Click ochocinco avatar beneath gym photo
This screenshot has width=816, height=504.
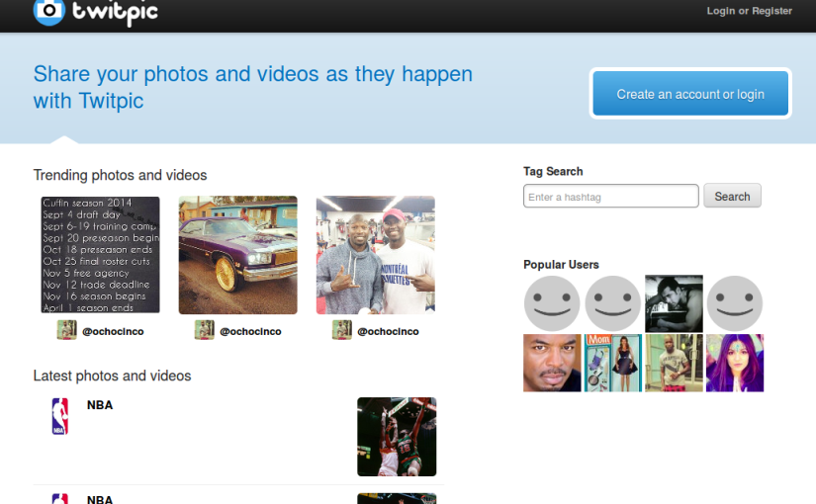pyautogui.click(x=342, y=330)
